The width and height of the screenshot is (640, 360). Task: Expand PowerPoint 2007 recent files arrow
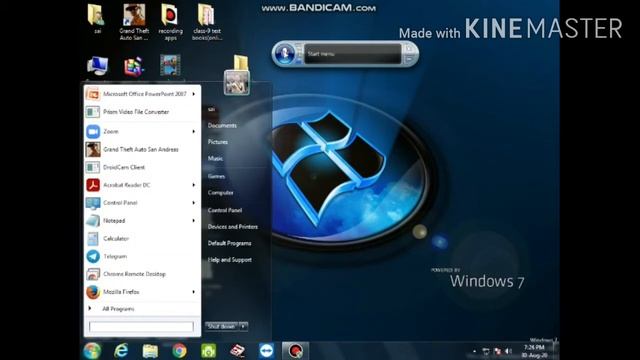194,94
